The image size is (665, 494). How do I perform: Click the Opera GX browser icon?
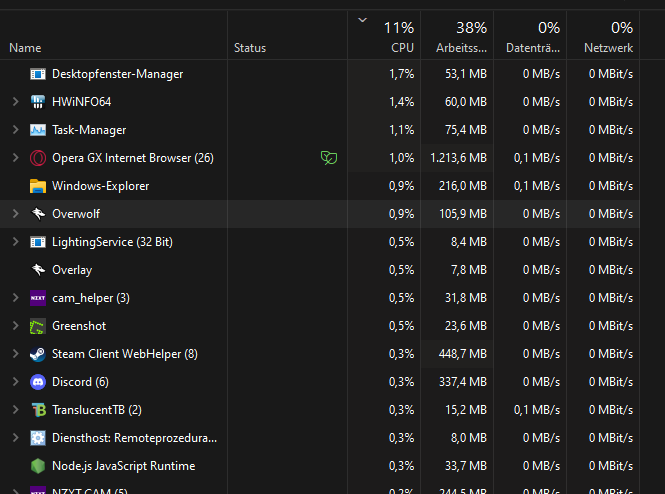(38, 158)
